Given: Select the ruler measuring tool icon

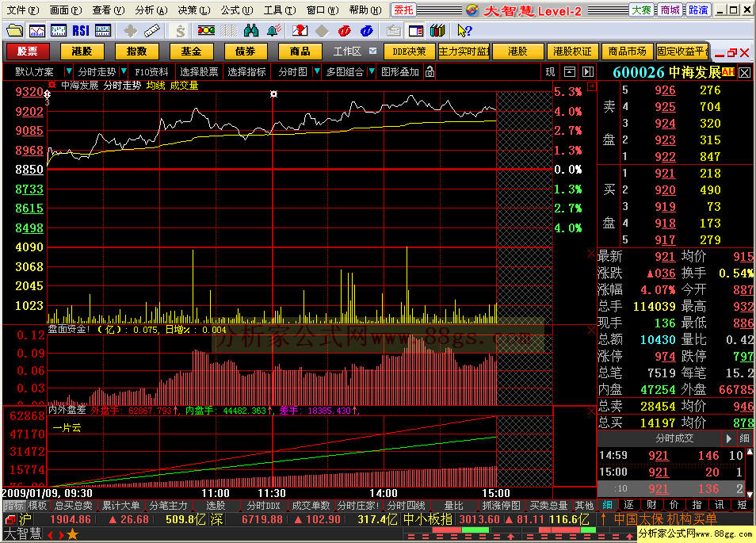Looking at the screenshot, I should (x=152, y=31).
